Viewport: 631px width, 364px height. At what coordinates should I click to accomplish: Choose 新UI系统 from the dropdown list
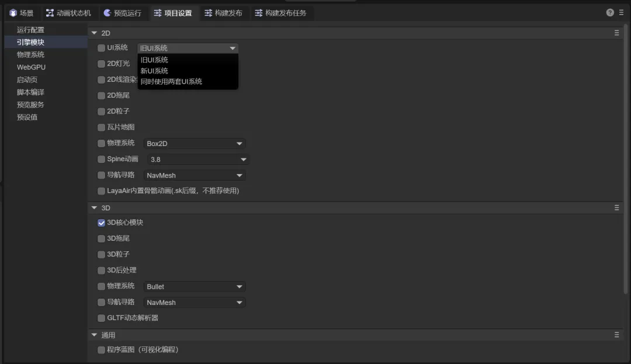[188, 71]
